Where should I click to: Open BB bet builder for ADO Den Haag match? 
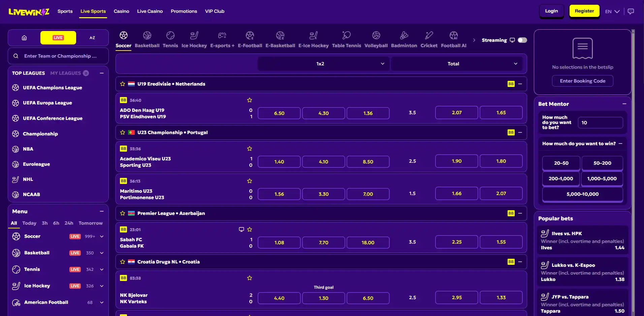pyautogui.click(x=123, y=100)
